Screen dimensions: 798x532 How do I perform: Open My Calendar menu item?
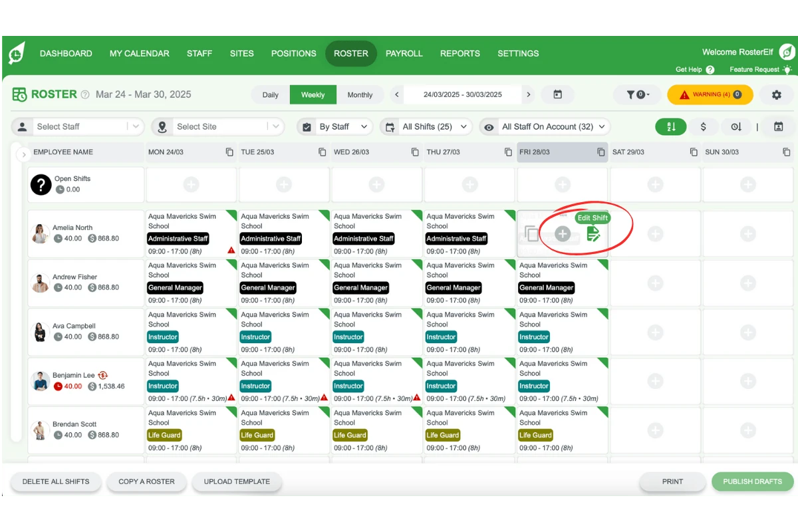[140, 53]
